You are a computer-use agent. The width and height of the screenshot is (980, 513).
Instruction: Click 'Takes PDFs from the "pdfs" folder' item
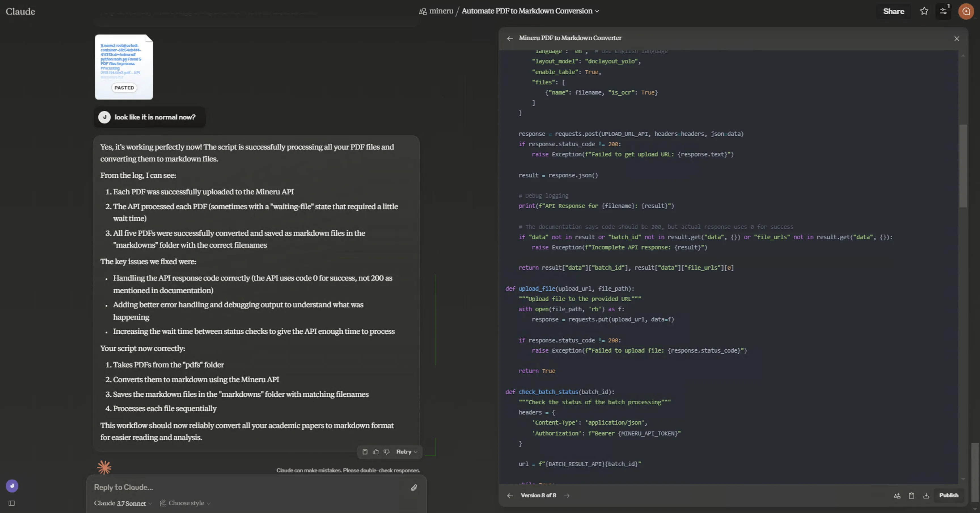point(168,365)
